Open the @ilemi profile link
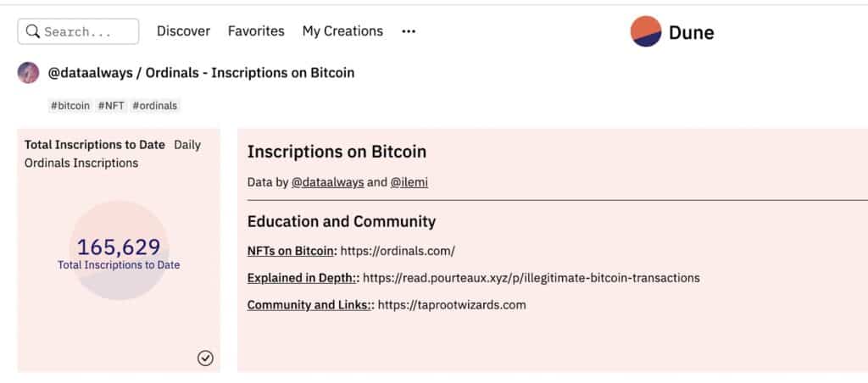This screenshot has height=383, width=868. 409,183
